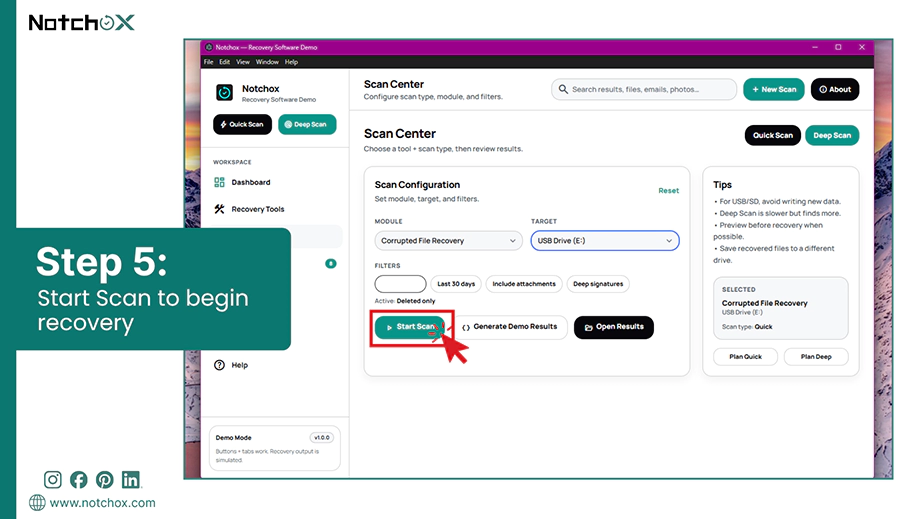
Task: Click the Instagram icon
Action: pyautogui.click(x=52, y=480)
